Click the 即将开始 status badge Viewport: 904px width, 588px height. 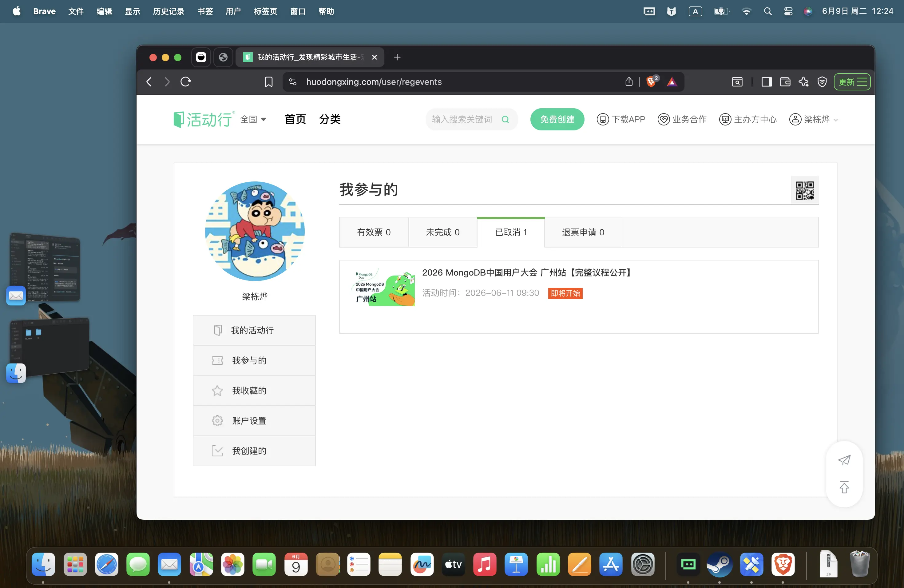tap(565, 293)
